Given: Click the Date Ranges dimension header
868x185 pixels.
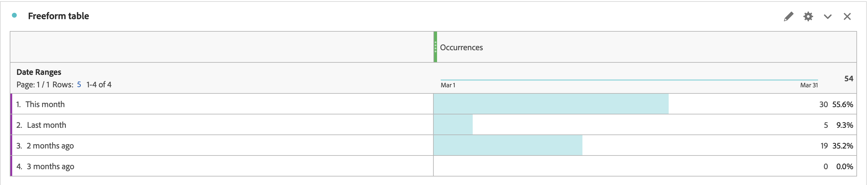Looking at the screenshot, I should (39, 72).
